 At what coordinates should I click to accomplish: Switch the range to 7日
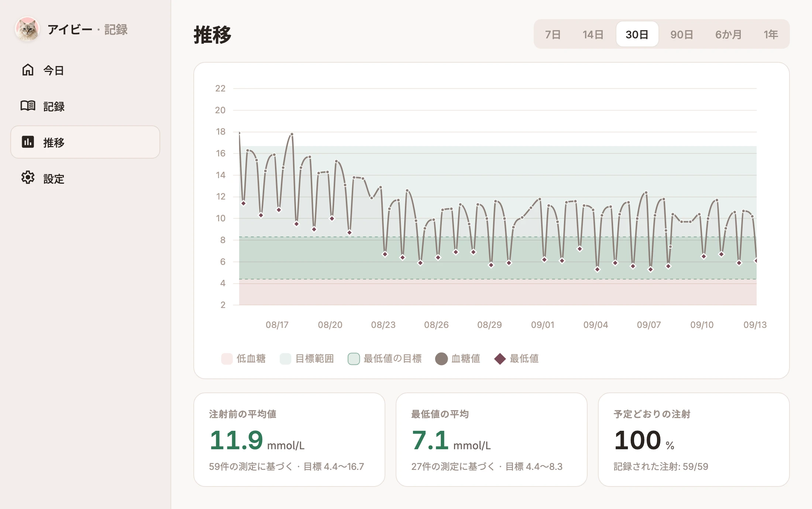(x=553, y=34)
